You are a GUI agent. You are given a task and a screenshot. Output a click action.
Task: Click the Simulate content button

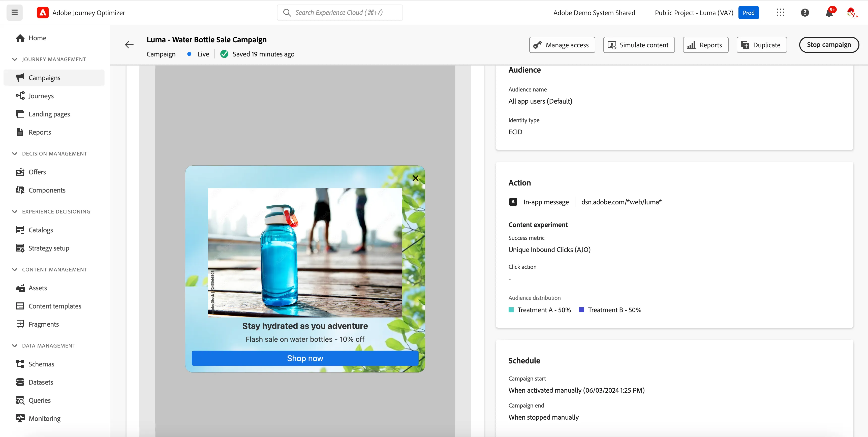(639, 45)
